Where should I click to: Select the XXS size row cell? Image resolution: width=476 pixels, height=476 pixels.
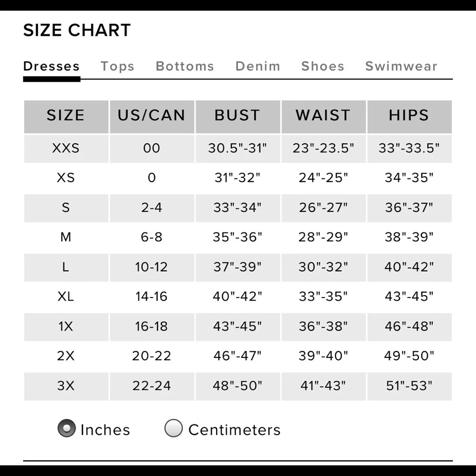coord(66,148)
